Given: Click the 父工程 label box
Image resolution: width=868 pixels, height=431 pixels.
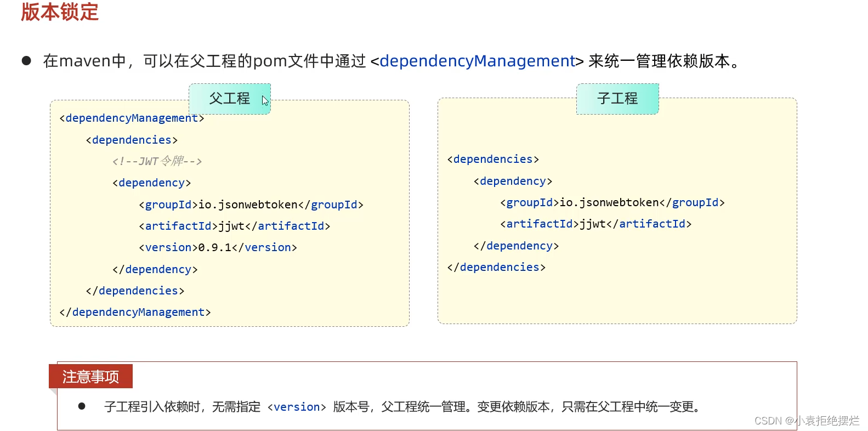Looking at the screenshot, I should [x=230, y=99].
